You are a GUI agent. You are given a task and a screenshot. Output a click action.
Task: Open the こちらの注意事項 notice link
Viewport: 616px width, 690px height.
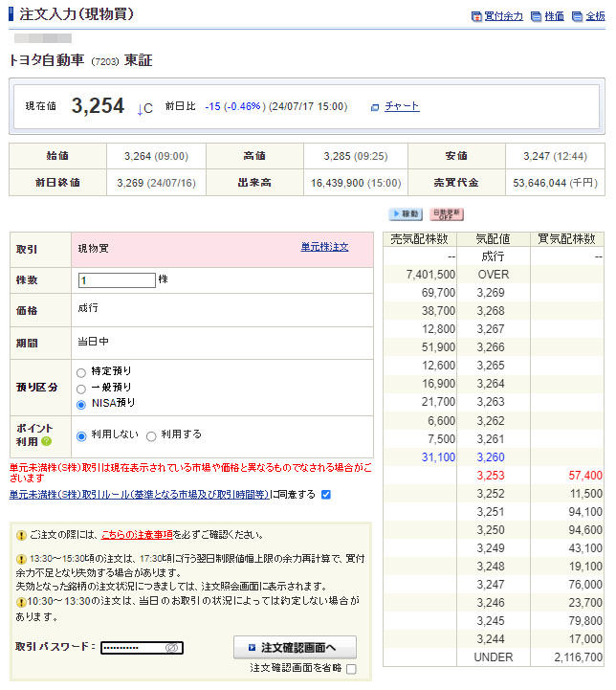tap(130, 534)
